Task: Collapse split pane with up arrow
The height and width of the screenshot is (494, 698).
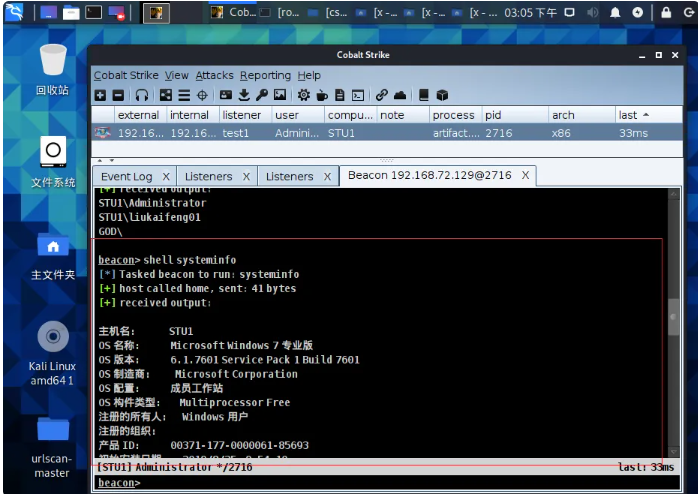Action: coord(100,160)
